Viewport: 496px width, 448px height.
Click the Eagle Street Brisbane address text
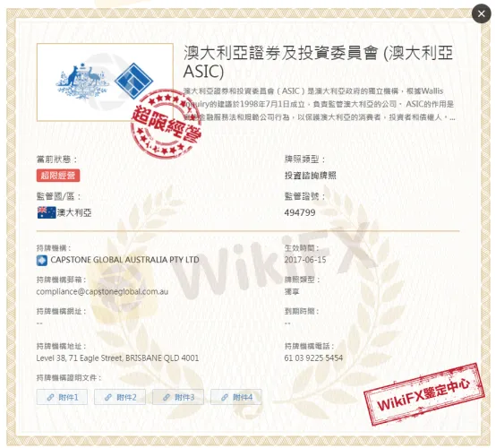point(117,358)
